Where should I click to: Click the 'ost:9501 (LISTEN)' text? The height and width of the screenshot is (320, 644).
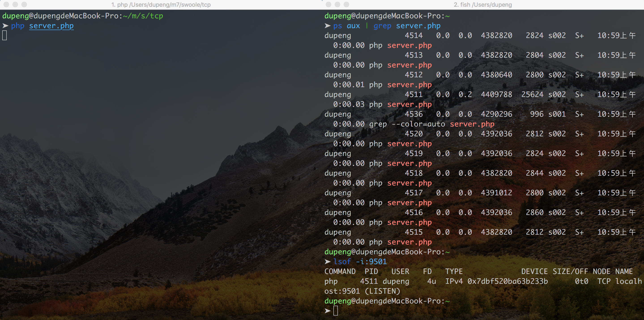pyautogui.click(x=362, y=291)
